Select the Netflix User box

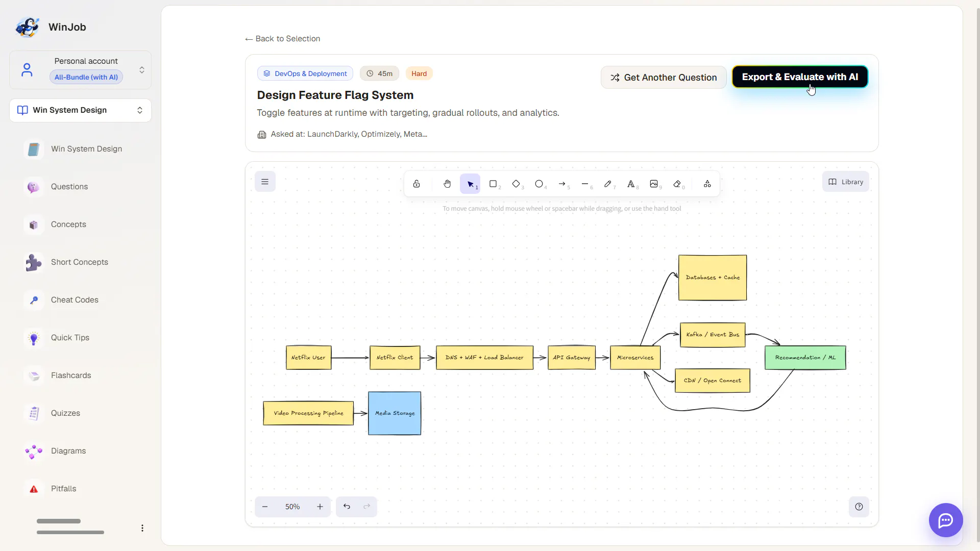click(308, 358)
